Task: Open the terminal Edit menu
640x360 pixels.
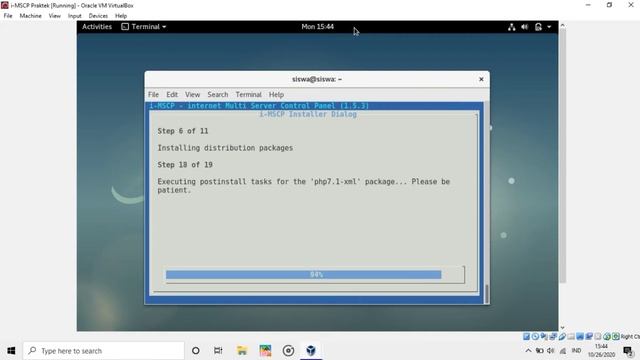Action: tap(172, 94)
